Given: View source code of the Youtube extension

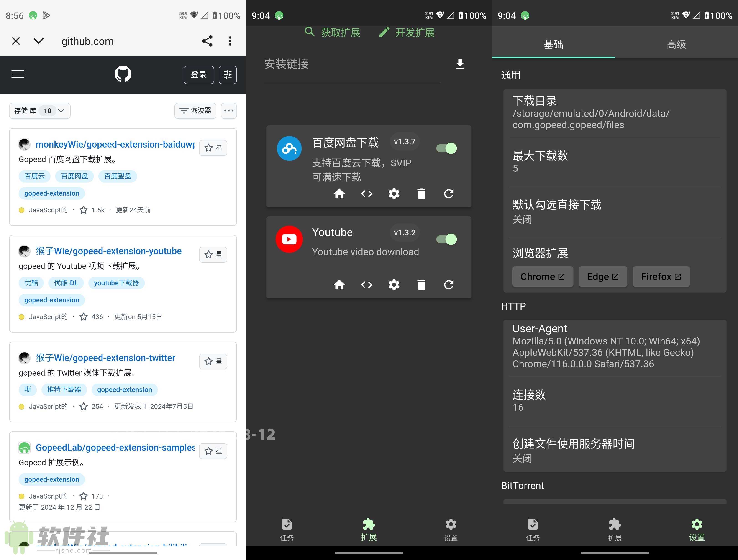Looking at the screenshot, I should point(366,285).
